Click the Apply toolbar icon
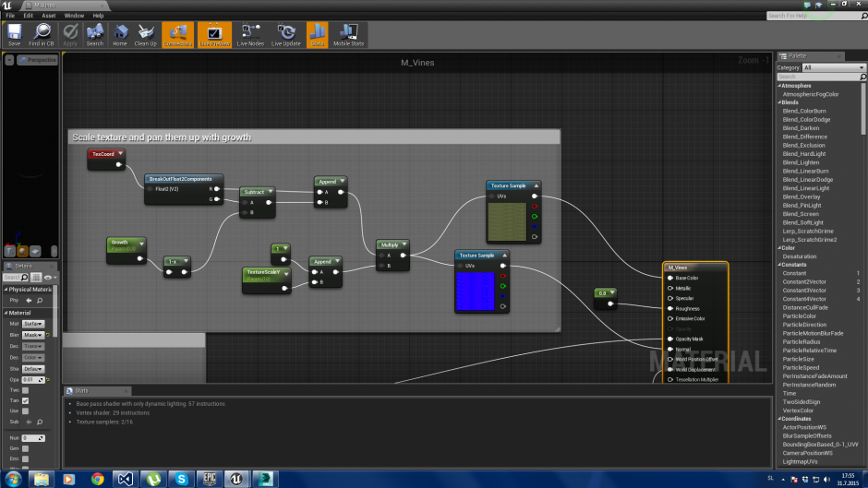Screen dimensions: 868x488 click(70, 35)
